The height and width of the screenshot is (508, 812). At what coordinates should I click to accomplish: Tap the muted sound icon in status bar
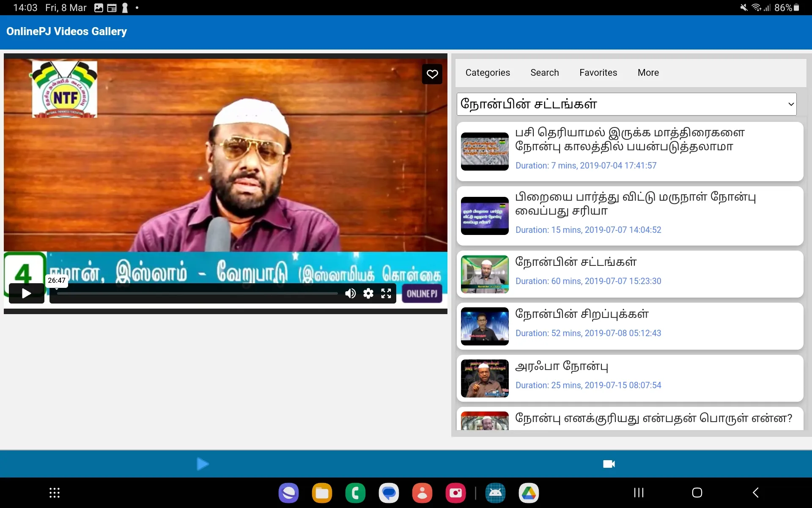coord(744,8)
